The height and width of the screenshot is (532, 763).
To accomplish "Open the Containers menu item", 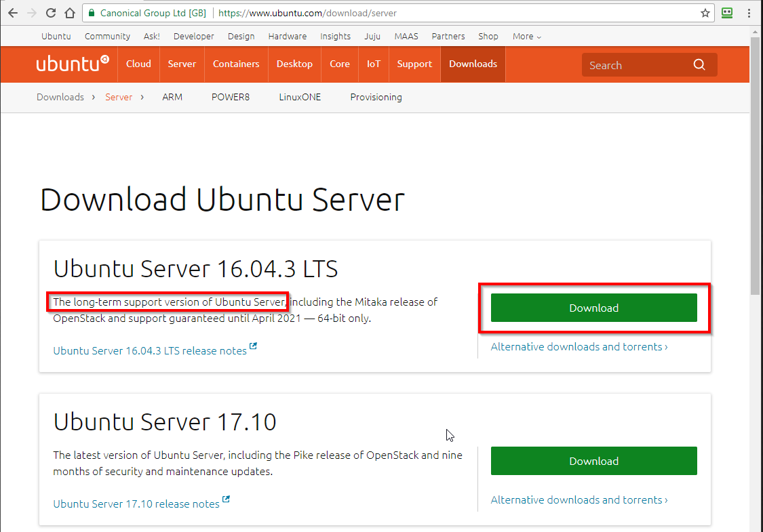I will (x=235, y=64).
